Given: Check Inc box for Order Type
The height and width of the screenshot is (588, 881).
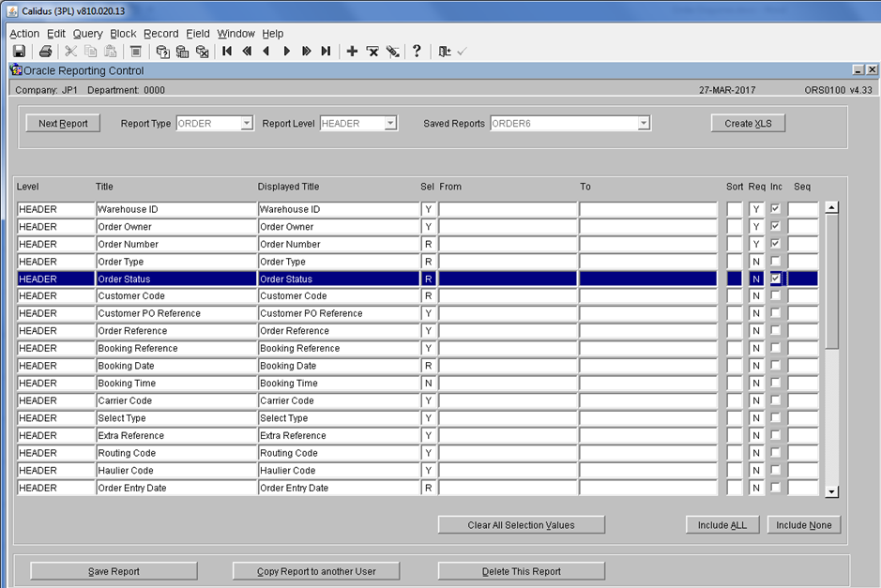Looking at the screenshot, I should (775, 261).
